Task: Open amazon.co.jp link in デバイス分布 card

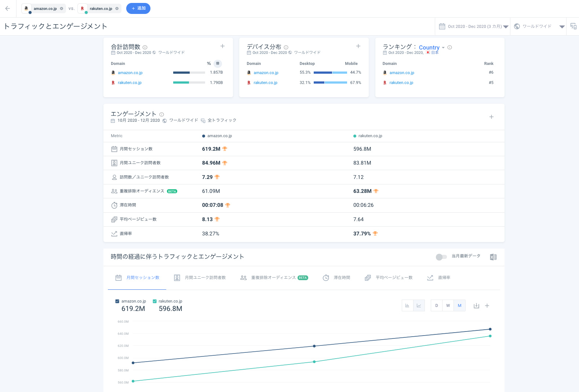Action: click(266, 73)
